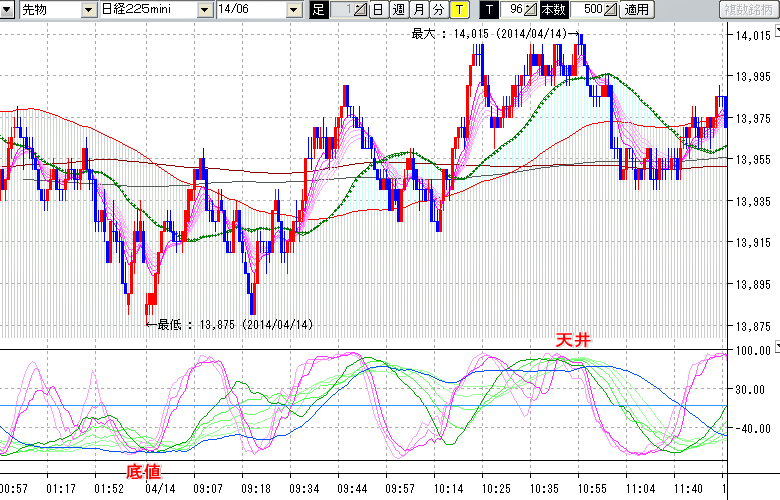Click the black 本数 label
Screen dimensions: 780x500
(x=552, y=10)
